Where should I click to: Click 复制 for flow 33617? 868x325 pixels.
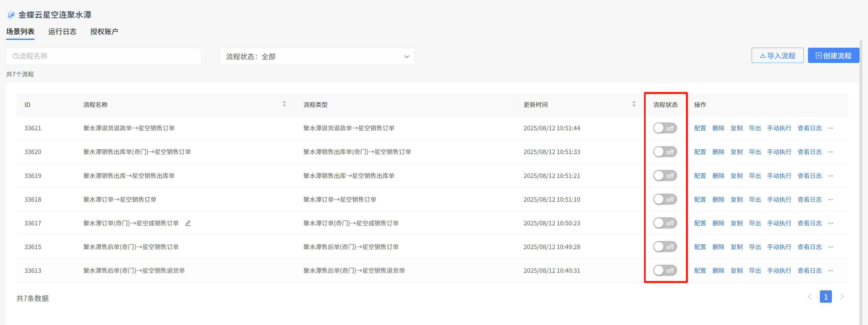pos(737,223)
